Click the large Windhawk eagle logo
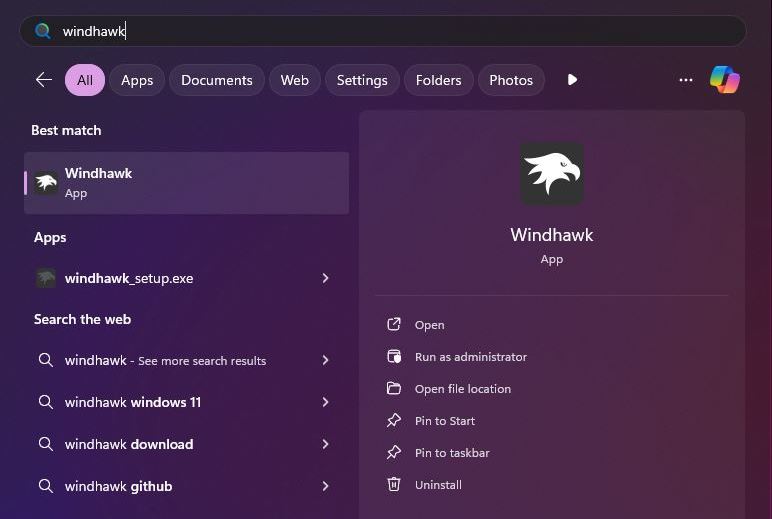Image resolution: width=772 pixels, height=519 pixels. [552, 173]
